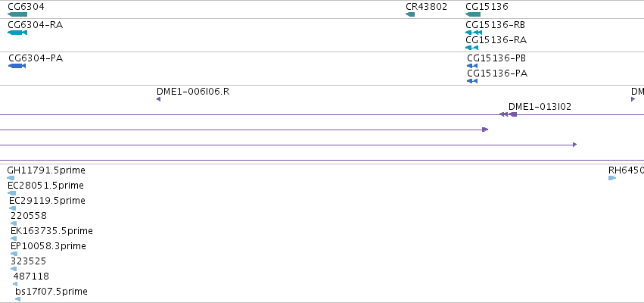Screen dimensions: 644x303
Task: Select the CG15136-PB protein glyph
Action: coord(472,66)
